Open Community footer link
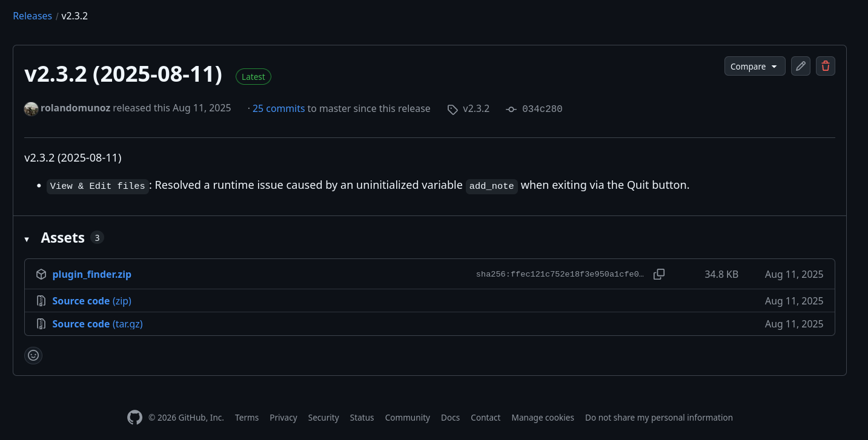 pos(408,418)
